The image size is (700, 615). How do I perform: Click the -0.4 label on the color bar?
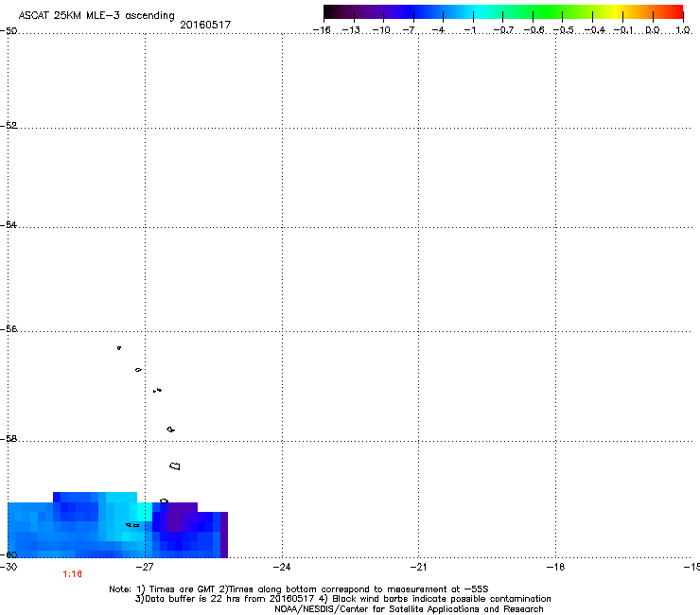point(595,30)
